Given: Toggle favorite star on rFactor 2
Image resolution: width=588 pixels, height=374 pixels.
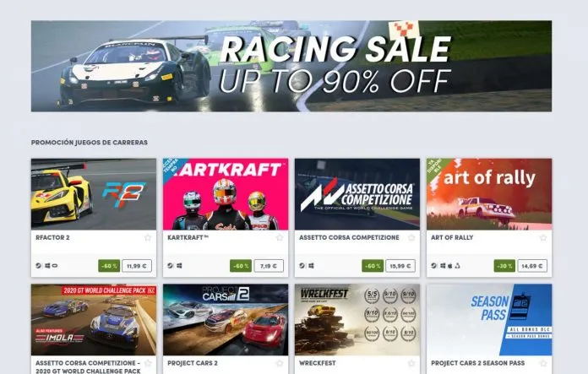Looking at the screenshot, I should point(148,237).
